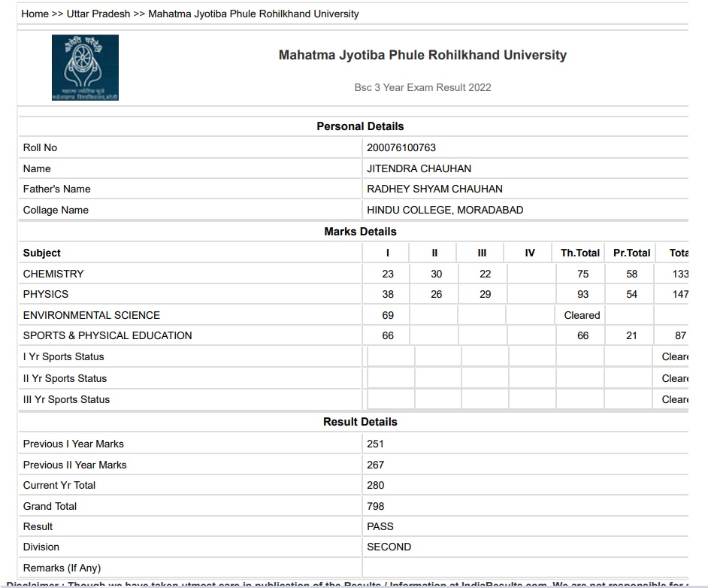The image size is (708, 588).
Task: Click the 'Grand Total' label
Action: (x=50, y=506)
